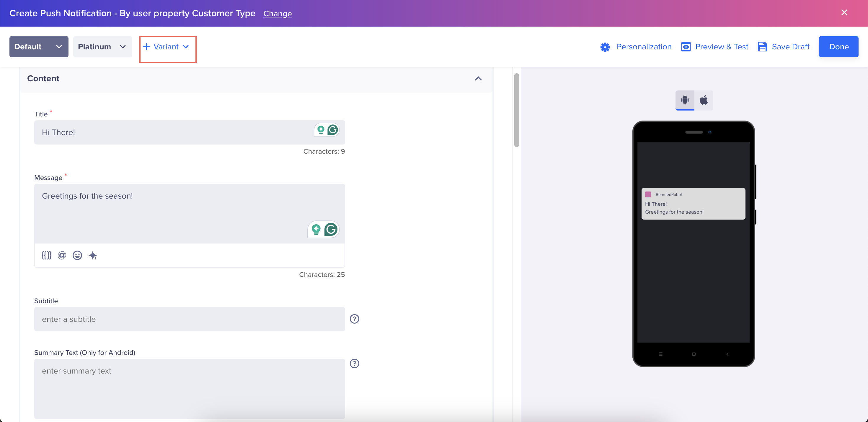The width and height of the screenshot is (868, 422).
Task: Open the emoji picker in Message toolbar
Action: click(x=77, y=255)
